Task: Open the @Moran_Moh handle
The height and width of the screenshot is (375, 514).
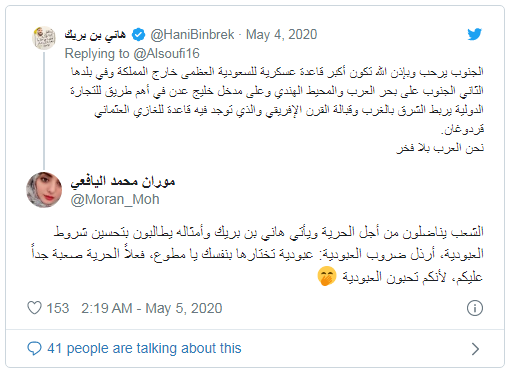Action: click(x=115, y=199)
